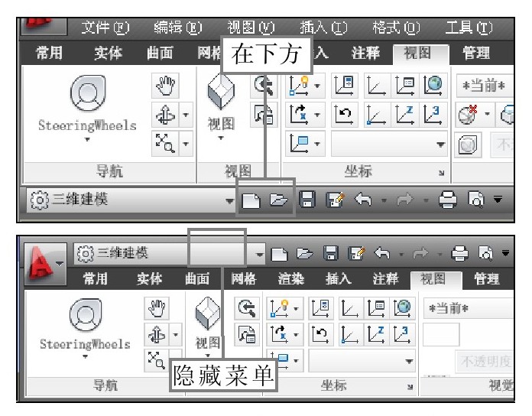Click zoom previous icon in lower 视图 panel
The height and width of the screenshot is (416, 532).
tap(247, 308)
